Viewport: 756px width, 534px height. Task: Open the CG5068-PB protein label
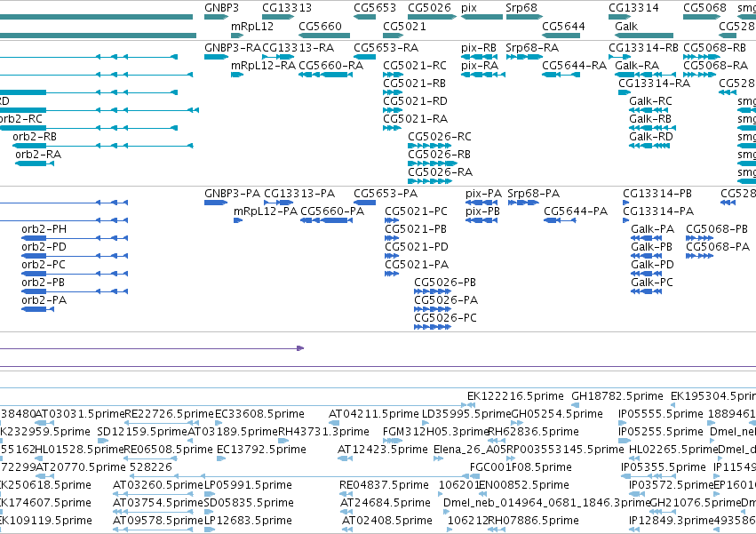[717, 229]
